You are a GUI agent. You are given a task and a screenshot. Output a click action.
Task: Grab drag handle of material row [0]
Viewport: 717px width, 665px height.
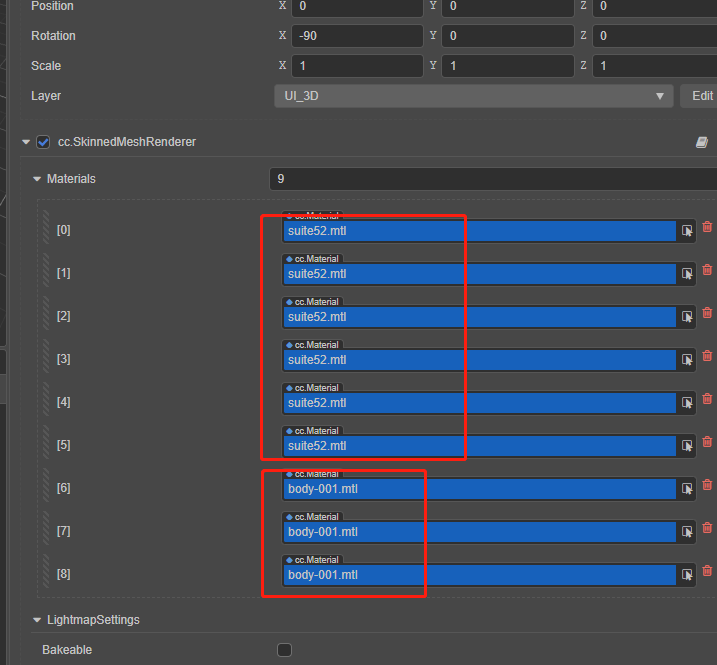coord(46,227)
